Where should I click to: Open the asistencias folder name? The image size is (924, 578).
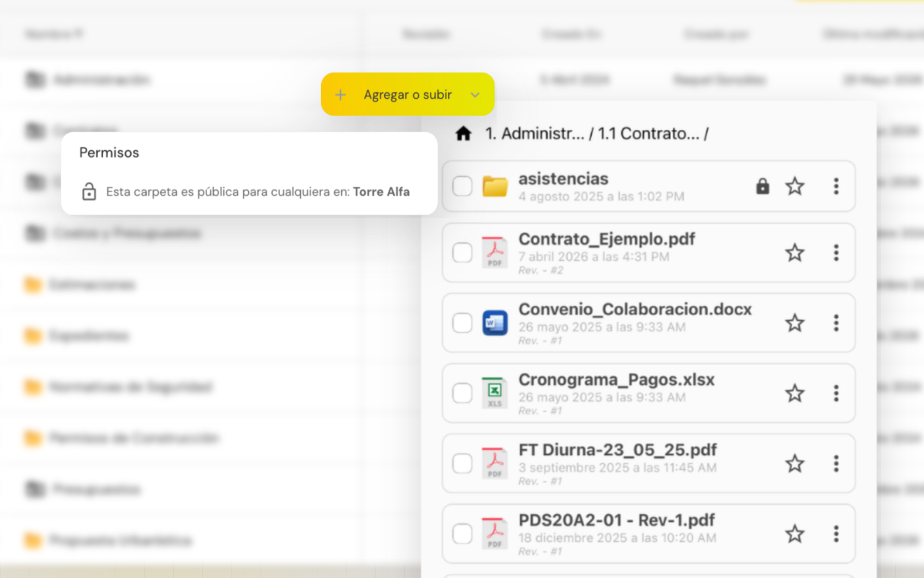click(563, 179)
